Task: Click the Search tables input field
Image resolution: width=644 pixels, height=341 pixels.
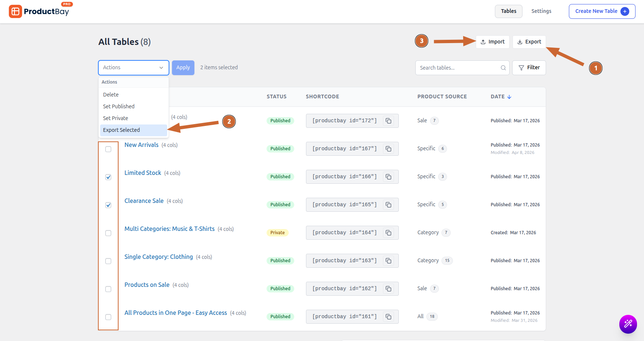Action: click(458, 68)
